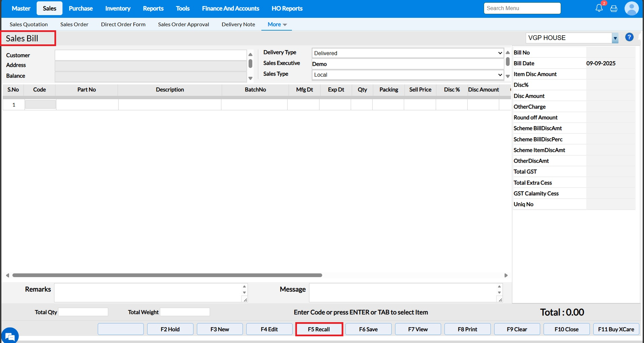Open the chat support bubble icon
The height and width of the screenshot is (343, 644).
10,336
